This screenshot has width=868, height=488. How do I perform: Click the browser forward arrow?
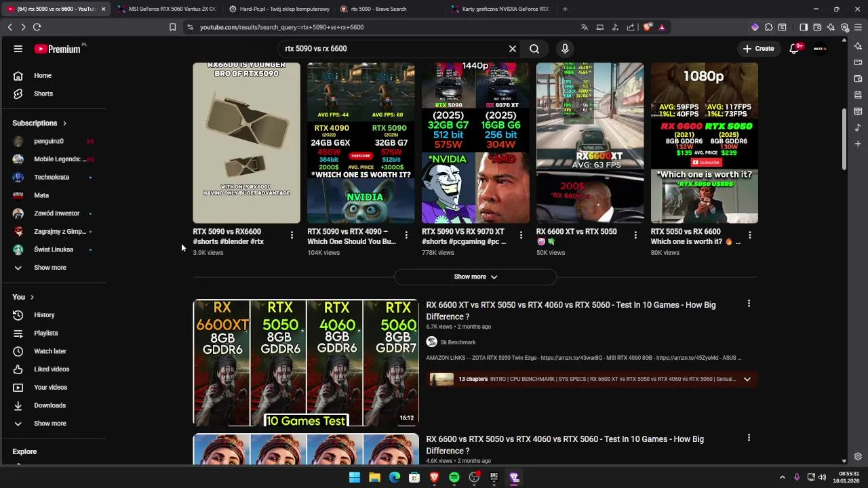click(23, 27)
